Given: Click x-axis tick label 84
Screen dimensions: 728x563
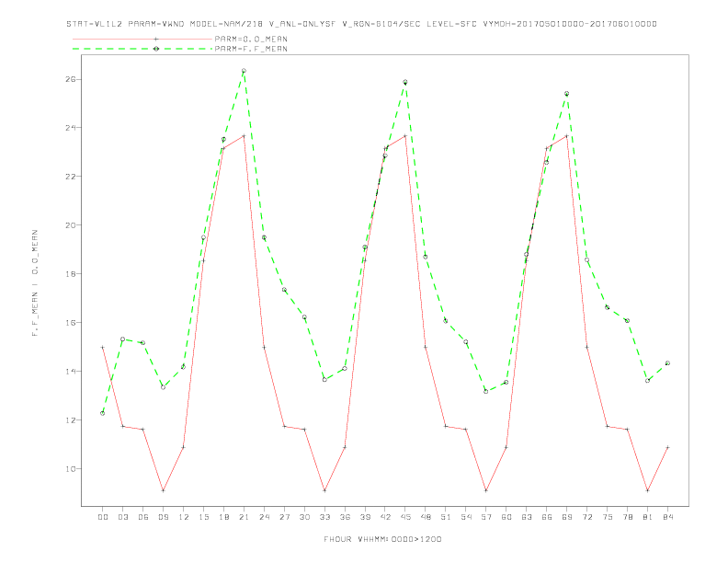Looking at the screenshot, I should 667,517.
